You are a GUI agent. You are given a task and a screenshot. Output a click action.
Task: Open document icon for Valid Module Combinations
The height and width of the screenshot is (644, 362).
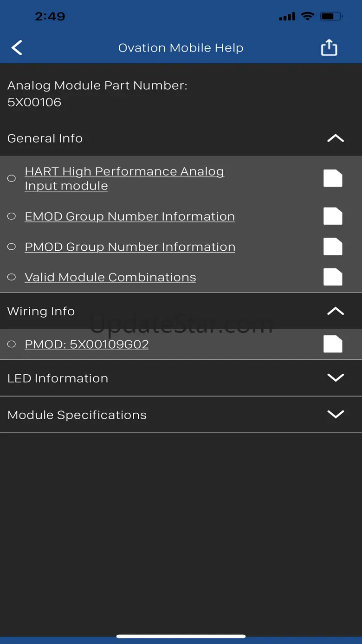333,277
